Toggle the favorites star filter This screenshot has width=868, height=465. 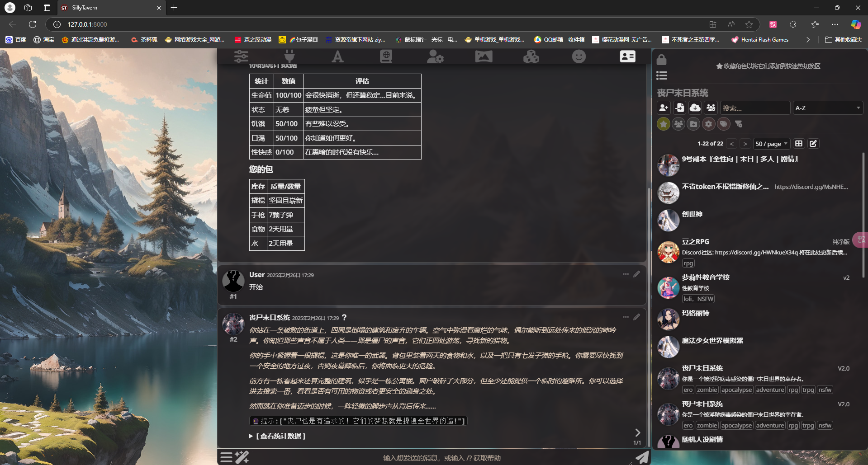point(663,123)
